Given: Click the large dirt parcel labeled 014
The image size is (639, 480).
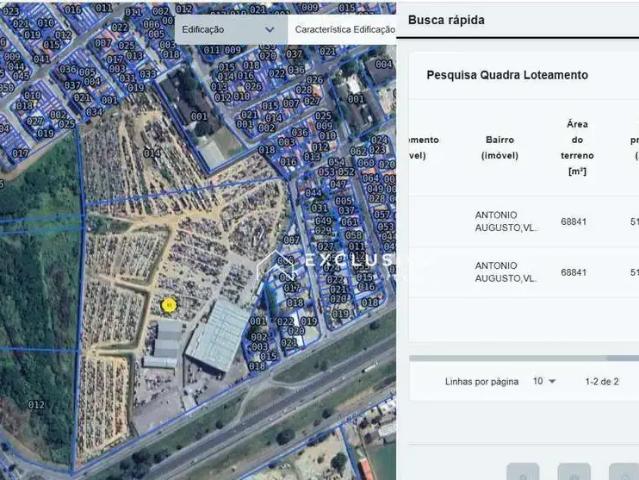Looking at the screenshot, I should pyautogui.click(x=150, y=153).
